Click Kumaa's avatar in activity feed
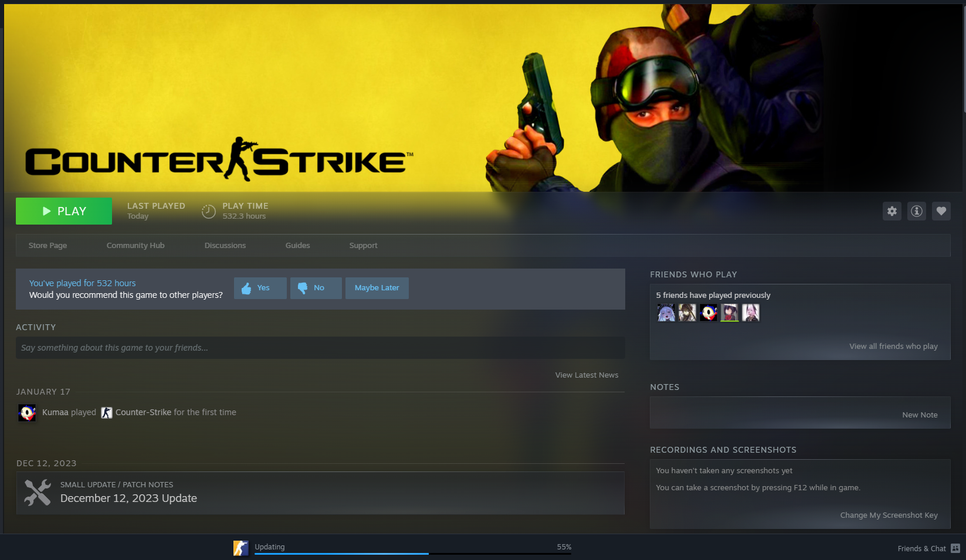Image resolution: width=966 pixels, height=560 pixels. click(27, 413)
